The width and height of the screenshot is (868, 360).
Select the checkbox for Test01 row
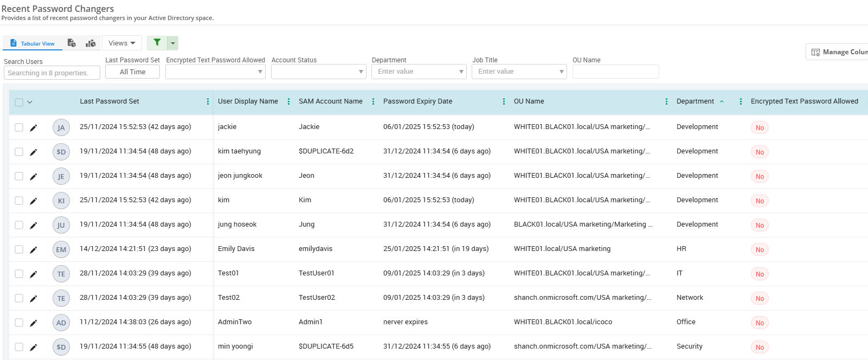click(19, 274)
